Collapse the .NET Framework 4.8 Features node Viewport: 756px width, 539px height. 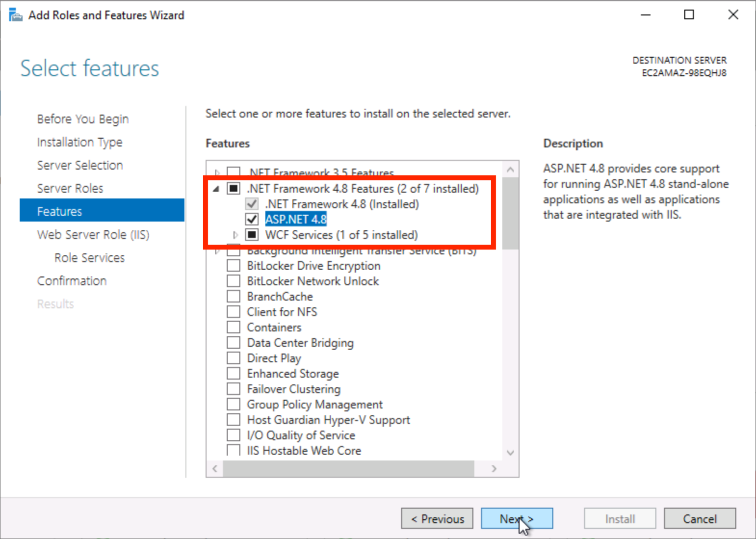point(217,189)
